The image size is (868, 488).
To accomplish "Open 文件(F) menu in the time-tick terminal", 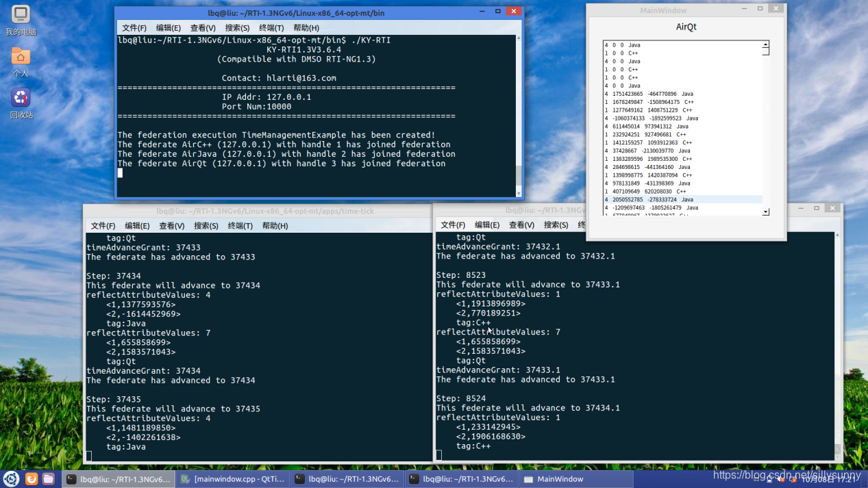I will pos(103,226).
